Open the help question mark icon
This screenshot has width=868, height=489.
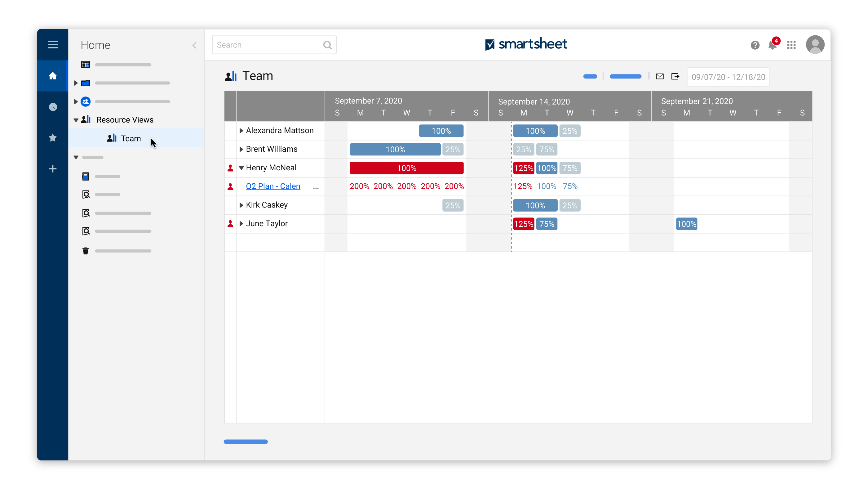pos(755,45)
